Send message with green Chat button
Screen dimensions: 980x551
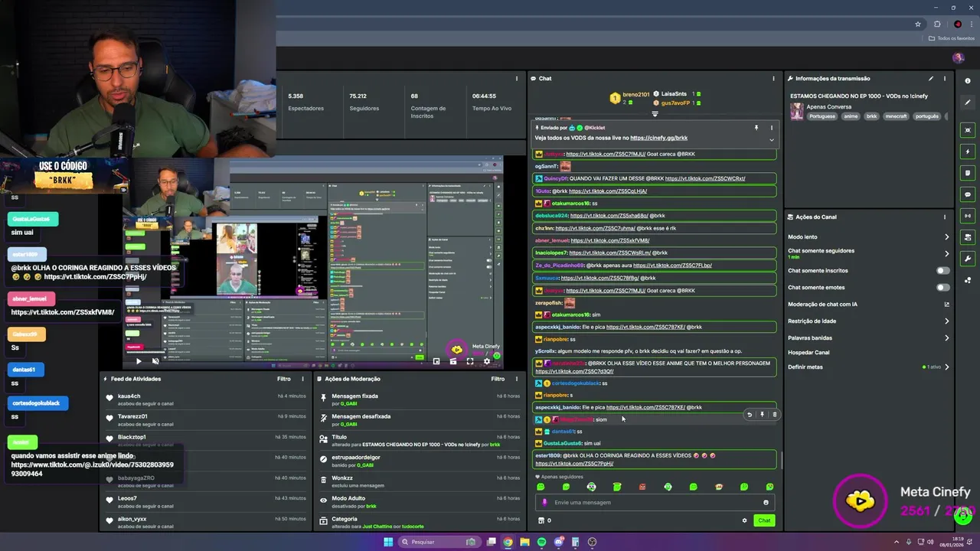pos(764,520)
